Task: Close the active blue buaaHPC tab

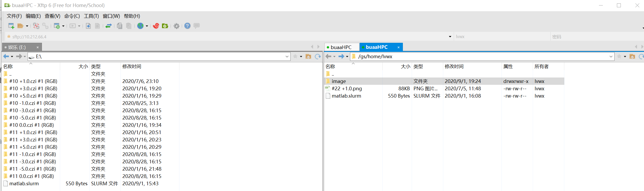Action: (x=398, y=47)
